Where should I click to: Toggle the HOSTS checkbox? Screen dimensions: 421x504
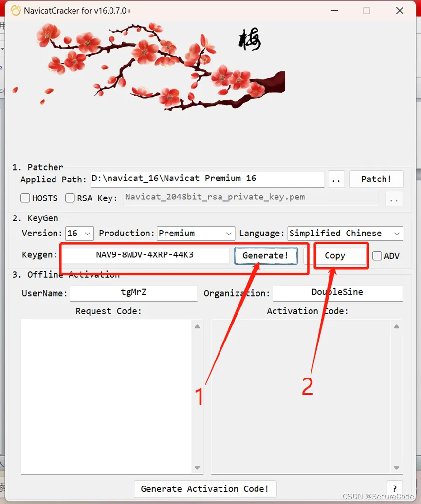pos(25,198)
